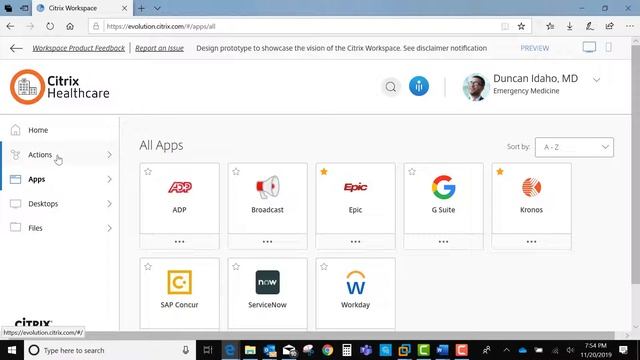Viewport: 640px width, 360px height.
Task: Launch the SAP Concur app
Action: click(180, 282)
